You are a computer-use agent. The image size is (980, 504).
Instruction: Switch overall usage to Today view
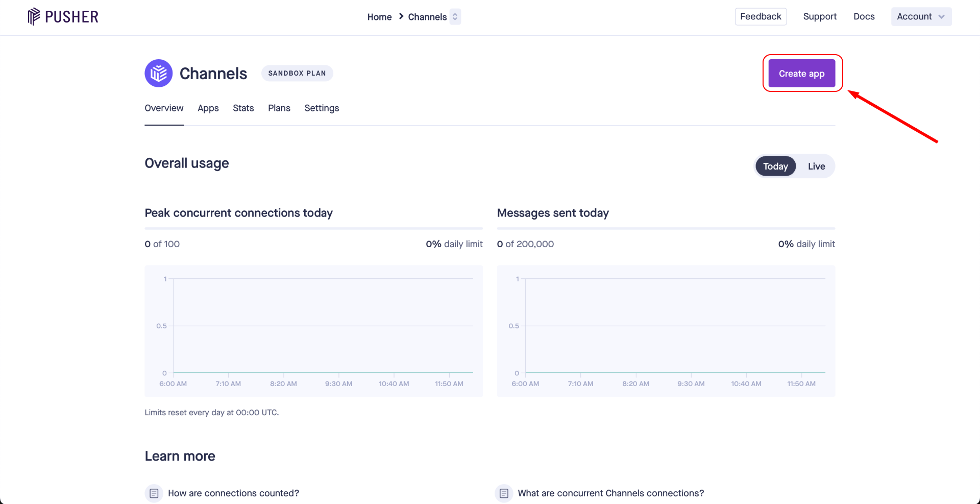[775, 166]
